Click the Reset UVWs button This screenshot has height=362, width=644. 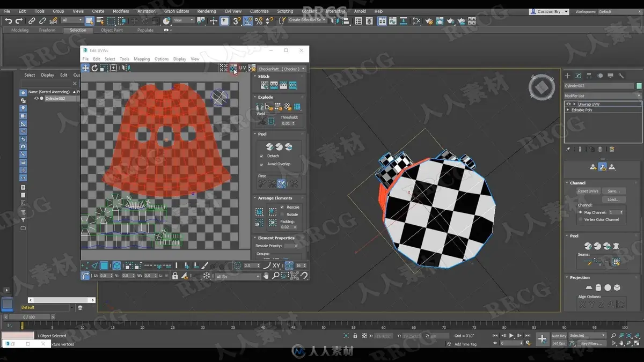[x=588, y=191]
